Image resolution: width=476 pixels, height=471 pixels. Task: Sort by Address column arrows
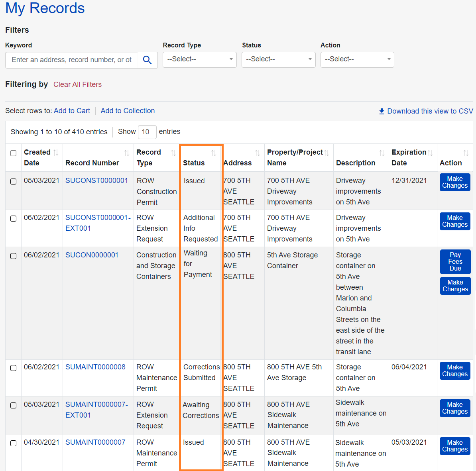[x=258, y=153]
